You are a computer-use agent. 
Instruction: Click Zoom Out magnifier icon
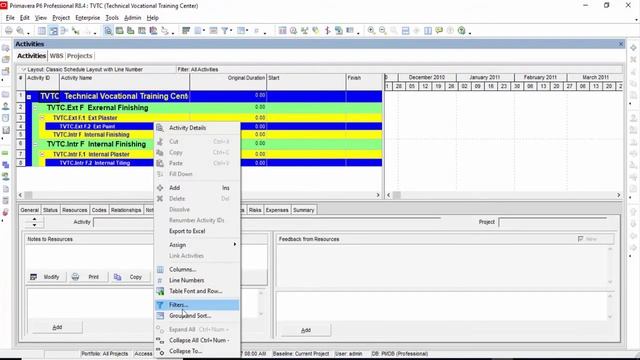pos(382,31)
